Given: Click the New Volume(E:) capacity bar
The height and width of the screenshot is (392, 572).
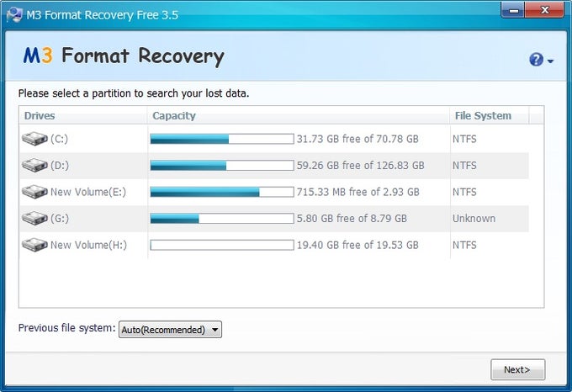Looking at the screenshot, I should point(222,192).
